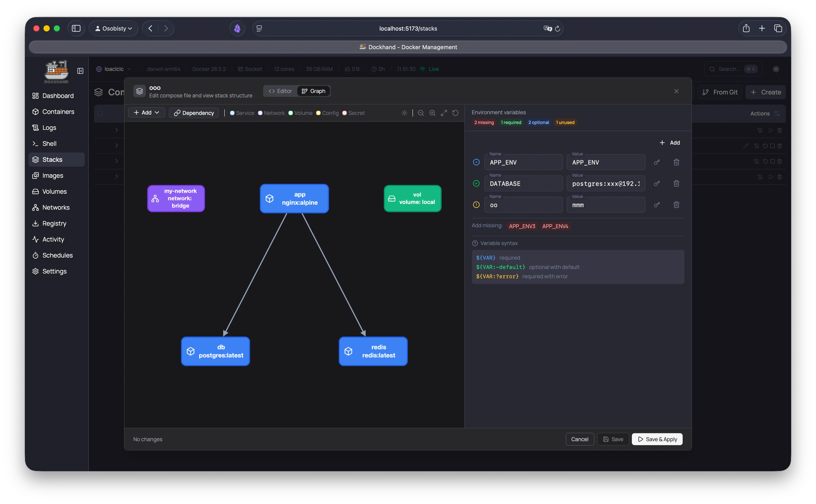Toggle secret key icon for APP_ENV
This screenshot has height=504, width=816.
tap(656, 162)
